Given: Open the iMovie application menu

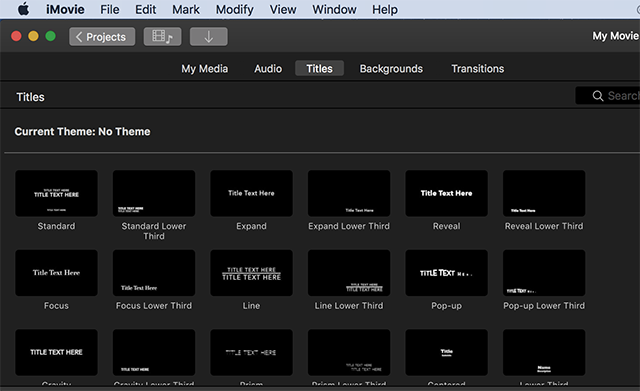Looking at the screenshot, I should coord(65,9).
